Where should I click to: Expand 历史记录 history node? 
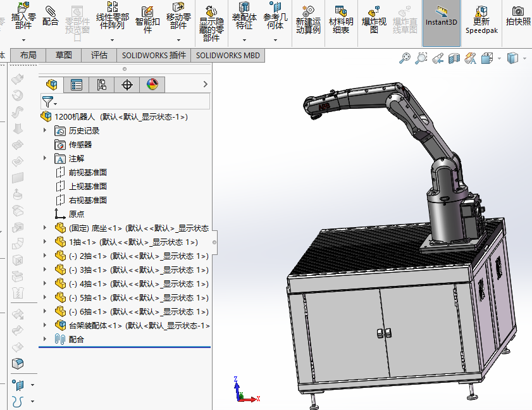tap(44, 130)
